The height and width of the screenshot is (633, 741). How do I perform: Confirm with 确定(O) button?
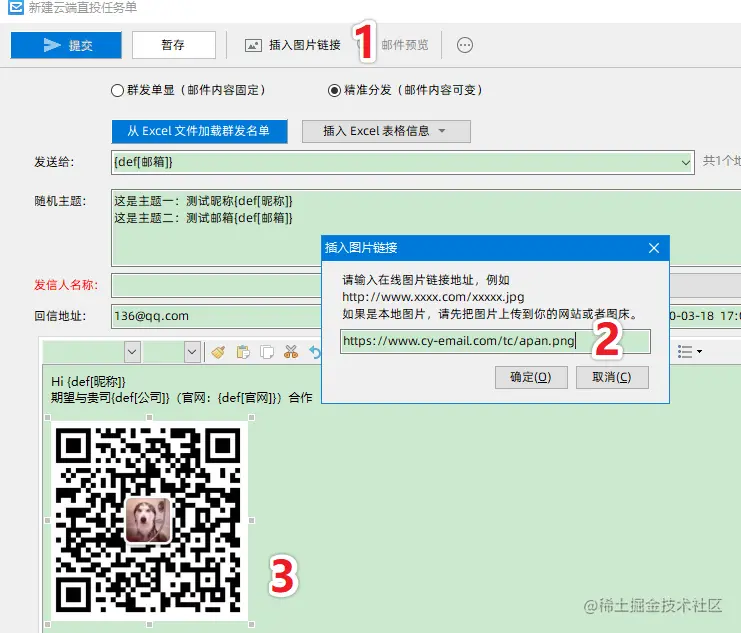tap(531, 377)
